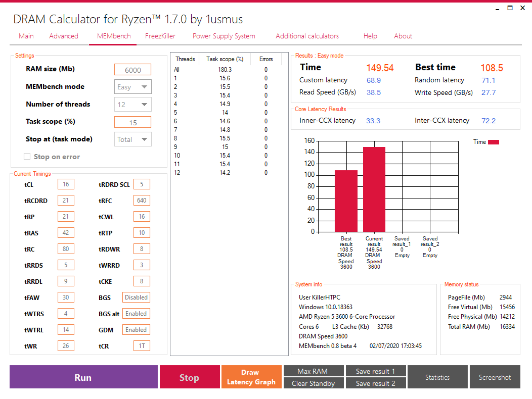Click the Draw Latency Graph button
The height and width of the screenshot is (399, 532).
(x=251, y=377)
